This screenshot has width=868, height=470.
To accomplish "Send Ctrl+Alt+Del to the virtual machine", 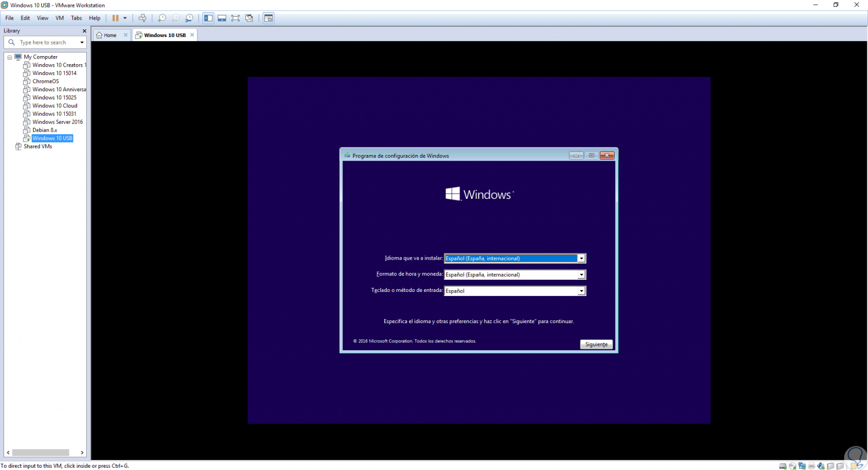I will click(142, 18).
